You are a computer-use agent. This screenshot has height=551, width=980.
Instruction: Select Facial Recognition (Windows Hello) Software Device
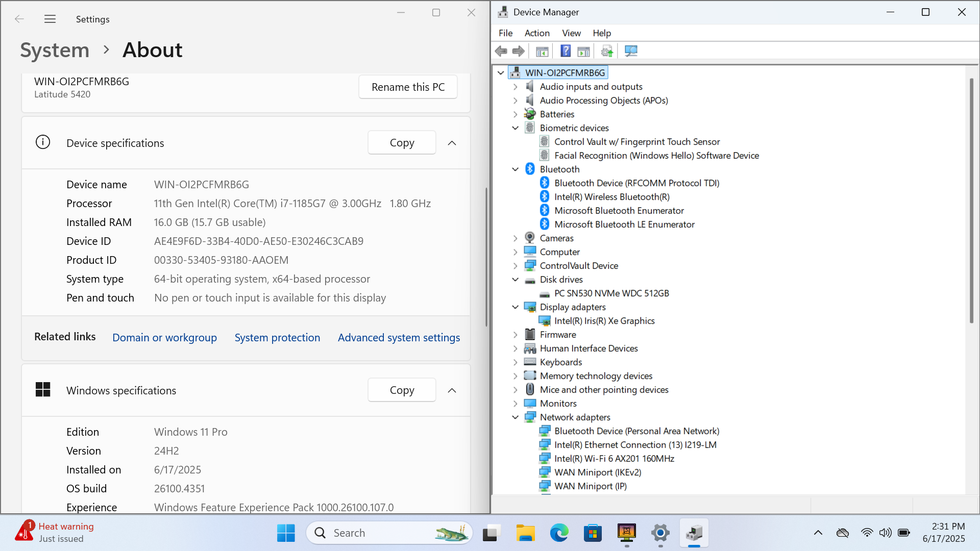tap(656, 156)
